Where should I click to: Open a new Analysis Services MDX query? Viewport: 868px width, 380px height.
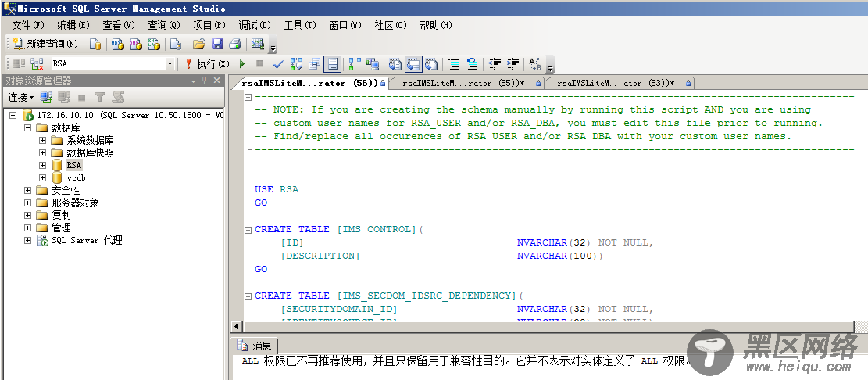(x=117, y=45)
